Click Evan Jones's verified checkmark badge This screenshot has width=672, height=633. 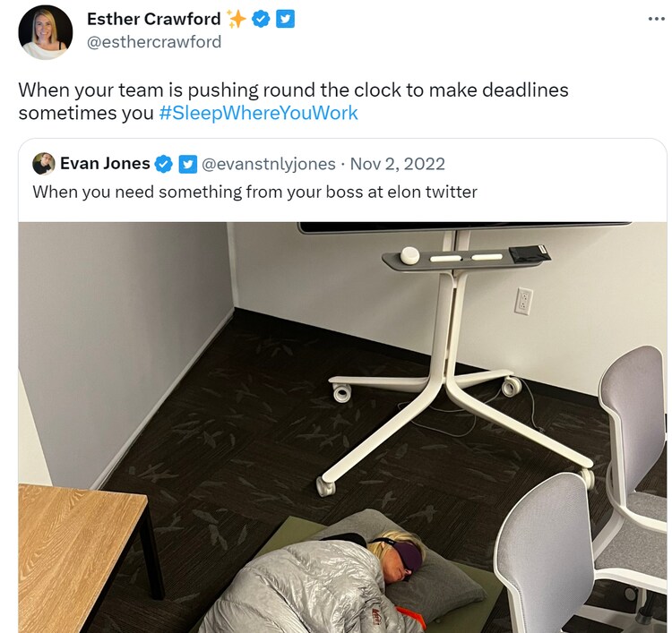coord(163,164)
